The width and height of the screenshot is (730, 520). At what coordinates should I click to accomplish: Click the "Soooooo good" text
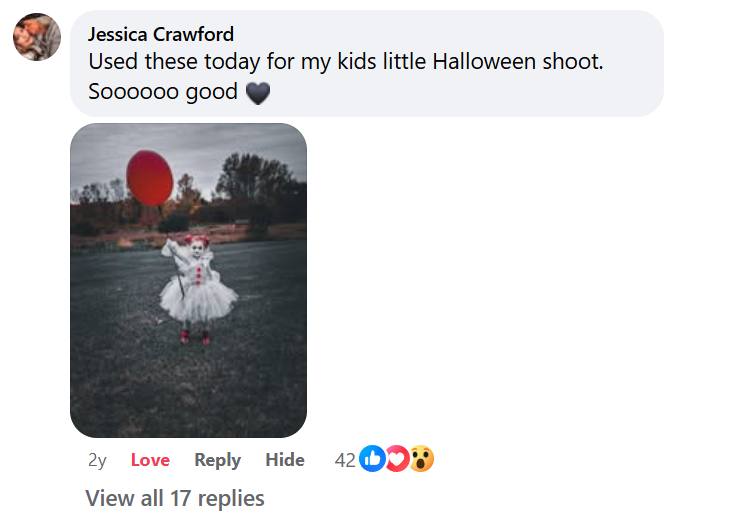[163, 93]
